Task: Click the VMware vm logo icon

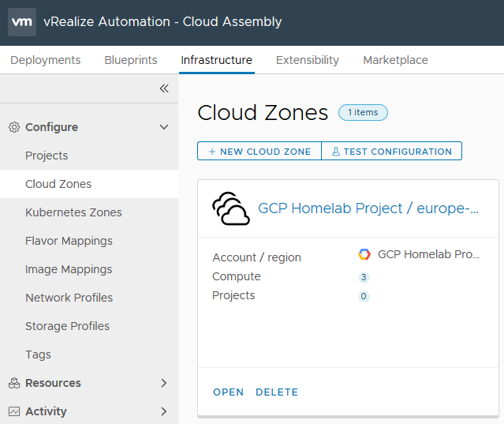Action: (x=22, y=22)
